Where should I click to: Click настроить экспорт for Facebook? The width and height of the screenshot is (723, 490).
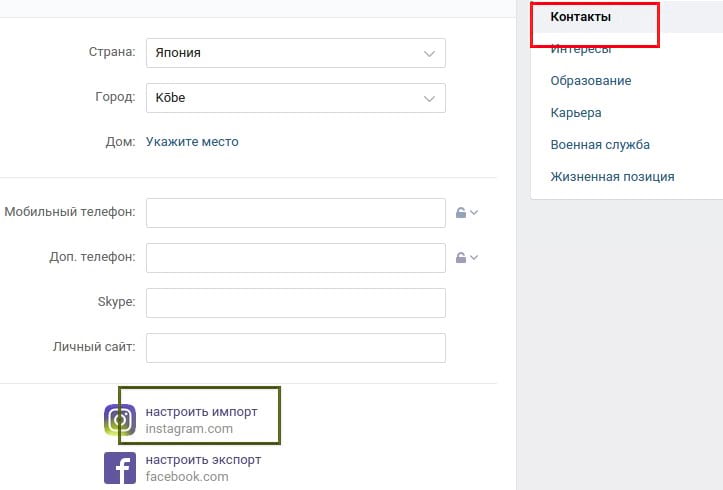(x=203, y=460)
